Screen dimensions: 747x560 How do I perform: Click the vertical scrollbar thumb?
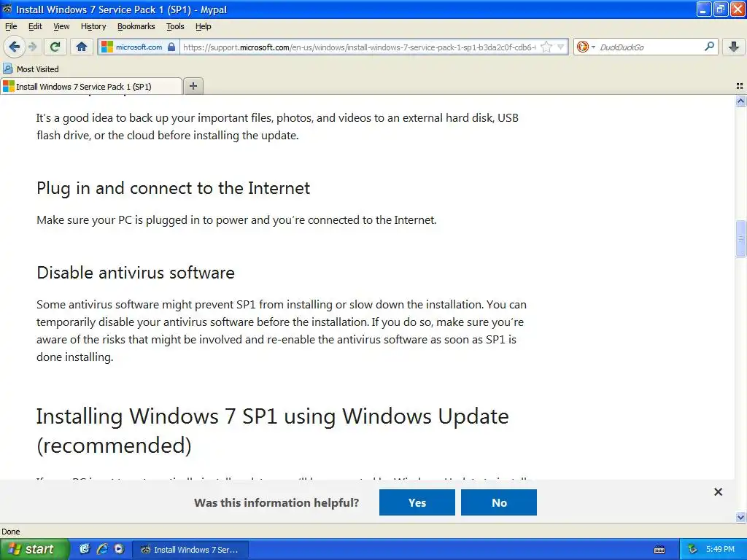point(740,238)
